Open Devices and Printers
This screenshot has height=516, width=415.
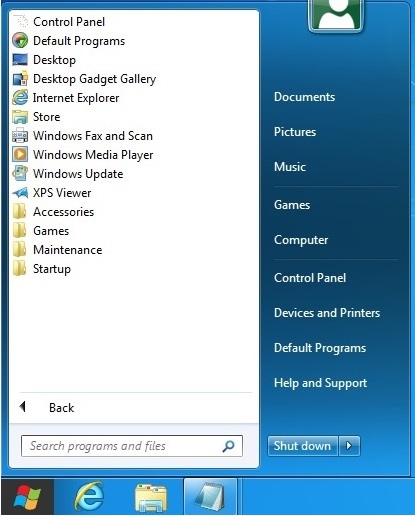click(327, 313)
